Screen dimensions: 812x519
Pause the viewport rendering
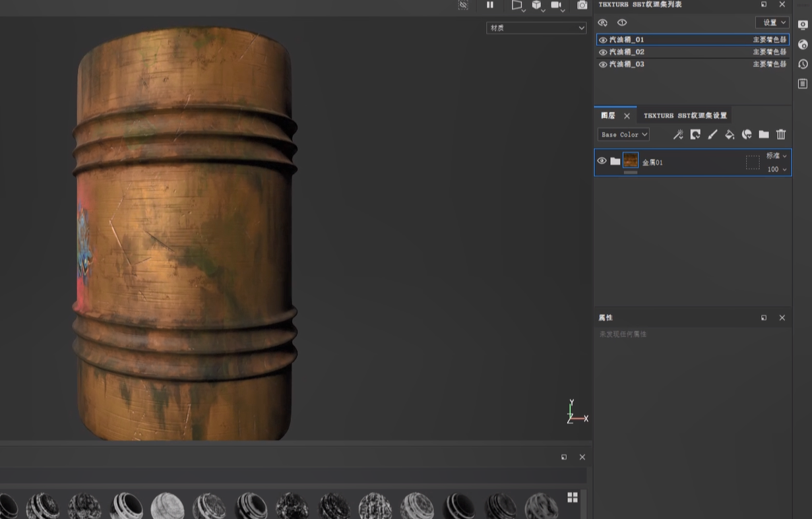point(490,5)
